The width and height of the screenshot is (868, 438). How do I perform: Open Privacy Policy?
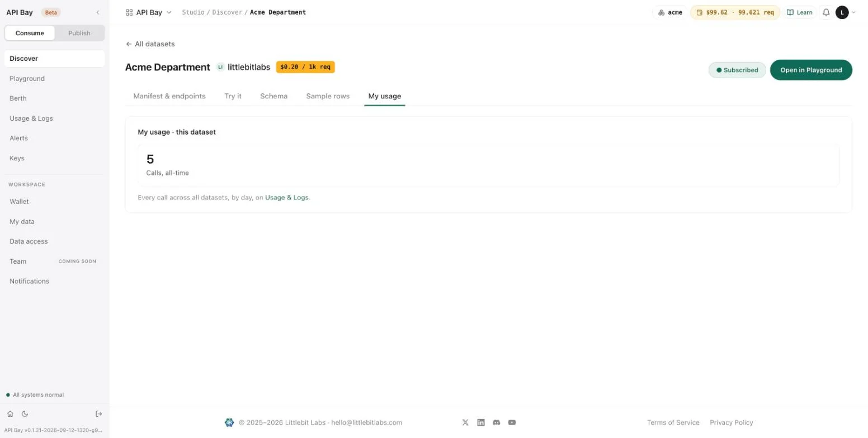pos(732,422)
